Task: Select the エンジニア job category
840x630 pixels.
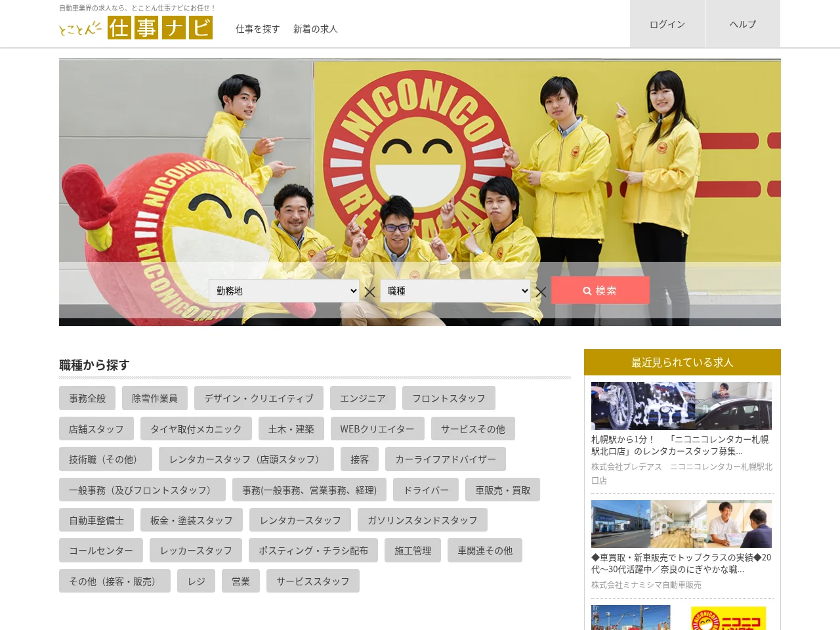Action: (363, 398)
